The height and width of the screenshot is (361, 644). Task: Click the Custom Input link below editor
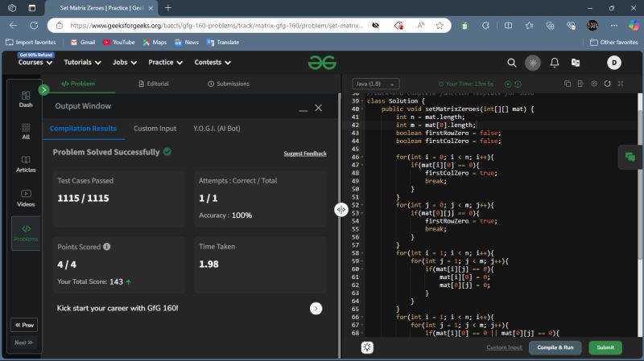504,347
